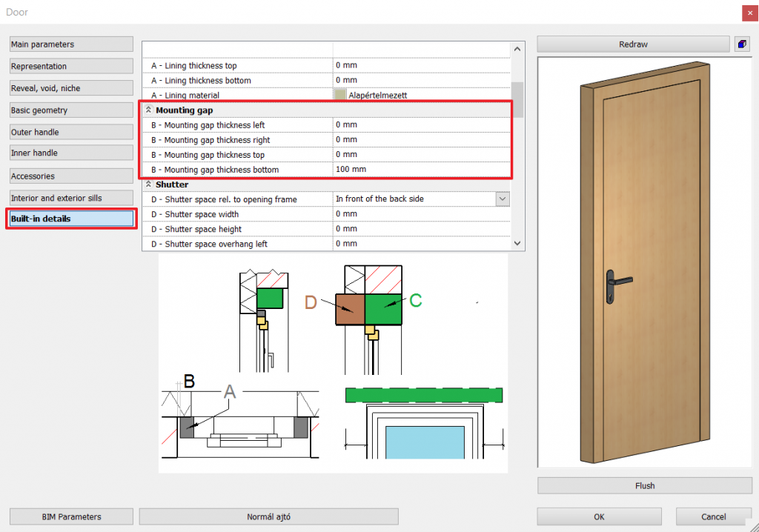Select the Reveal, void, niche tab
Image resolution: width=759 pixels, height=532 pixels.
(x=71, y=88)
